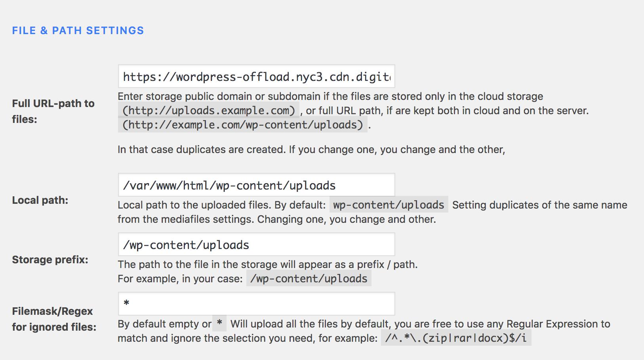Click the http://uploads.example.com code example
This screenshot has width=644, height=360.
209,111
